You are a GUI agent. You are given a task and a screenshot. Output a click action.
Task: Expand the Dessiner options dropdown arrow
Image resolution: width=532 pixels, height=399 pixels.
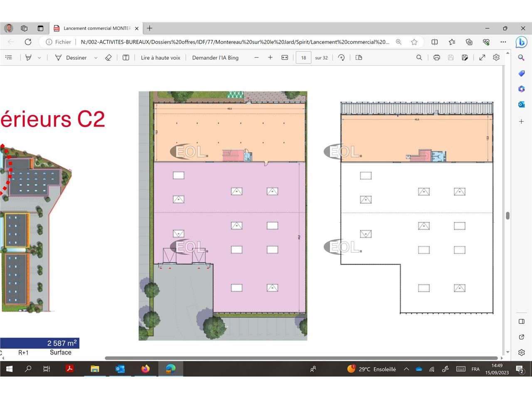click(96, 58)
